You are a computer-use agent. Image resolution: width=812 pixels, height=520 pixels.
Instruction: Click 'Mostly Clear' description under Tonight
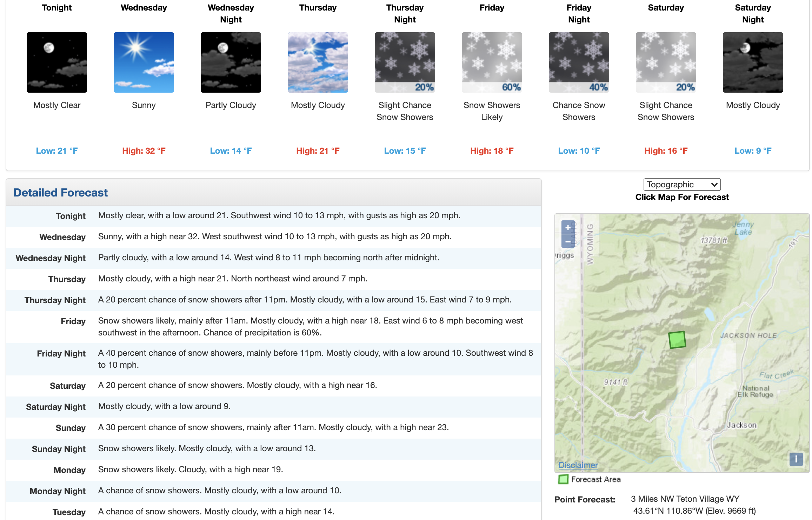pyautogui.click(x=57, y=105)
